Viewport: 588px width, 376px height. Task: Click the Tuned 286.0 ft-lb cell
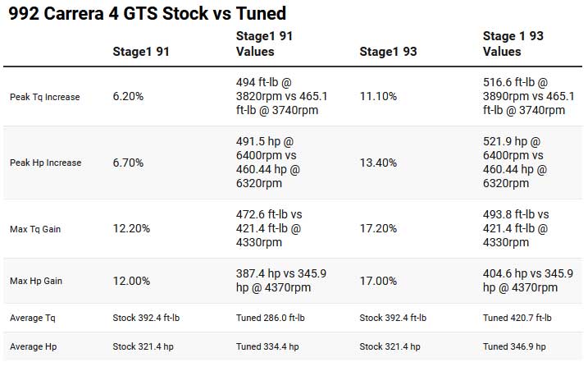271,319
